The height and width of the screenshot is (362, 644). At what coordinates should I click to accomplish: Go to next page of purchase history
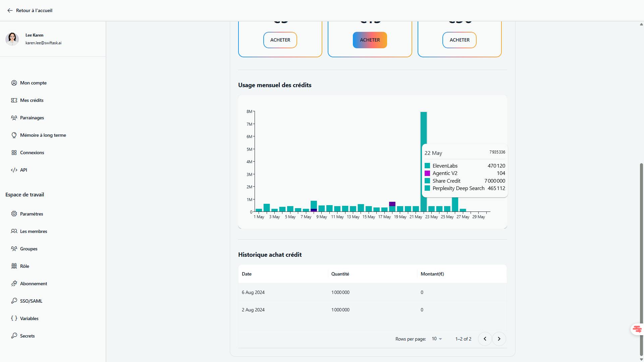coord(499,339)
